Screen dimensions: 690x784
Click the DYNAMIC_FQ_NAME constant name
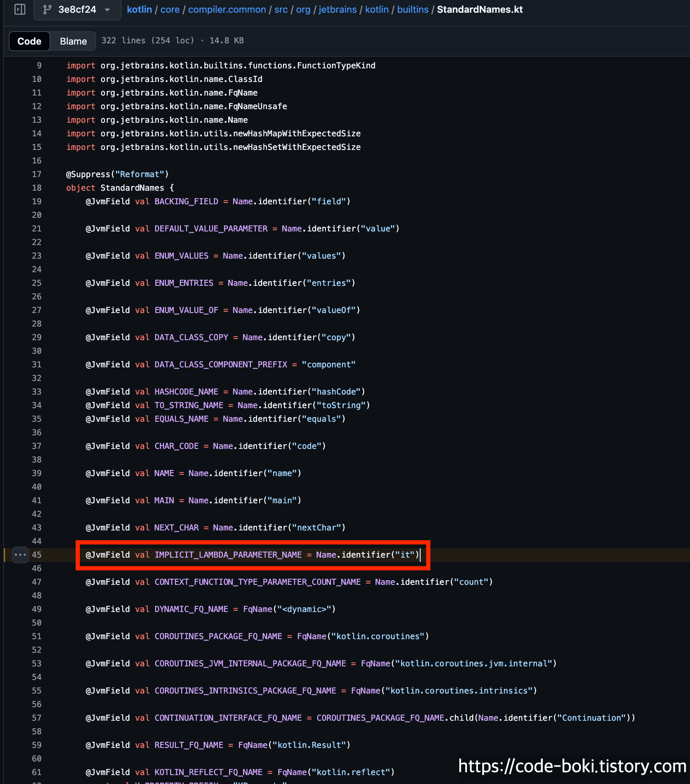(x=191, y=609)
